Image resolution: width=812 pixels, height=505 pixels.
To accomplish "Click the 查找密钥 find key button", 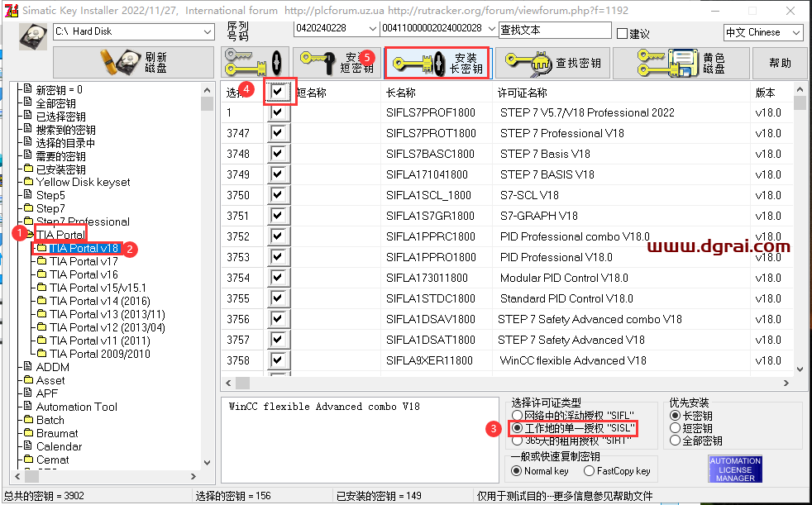I will [x=552, y=63].
